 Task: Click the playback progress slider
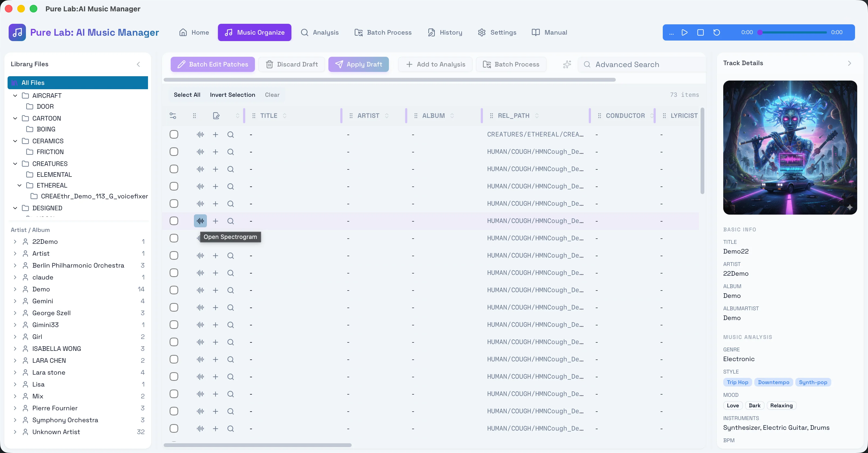[x=792, y=32]
